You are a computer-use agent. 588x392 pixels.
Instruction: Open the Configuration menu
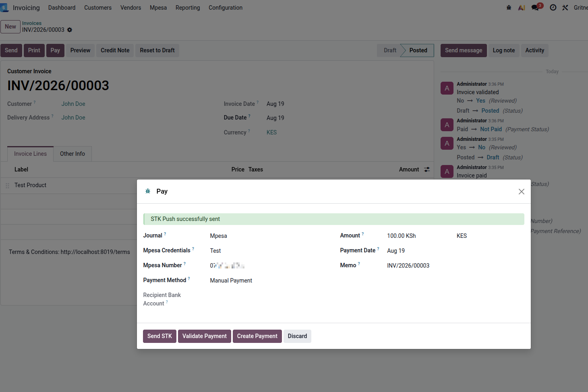point(226,8)
